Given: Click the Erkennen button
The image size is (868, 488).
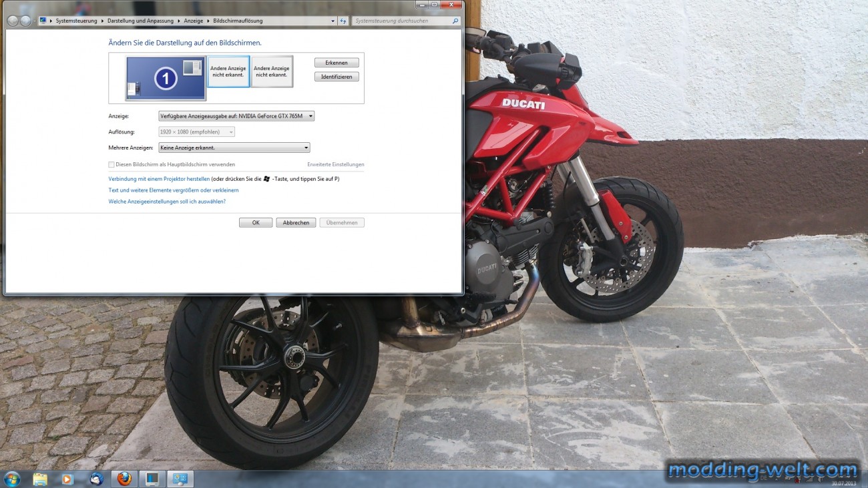Looking at the screenshot, I should coord(337,63).
